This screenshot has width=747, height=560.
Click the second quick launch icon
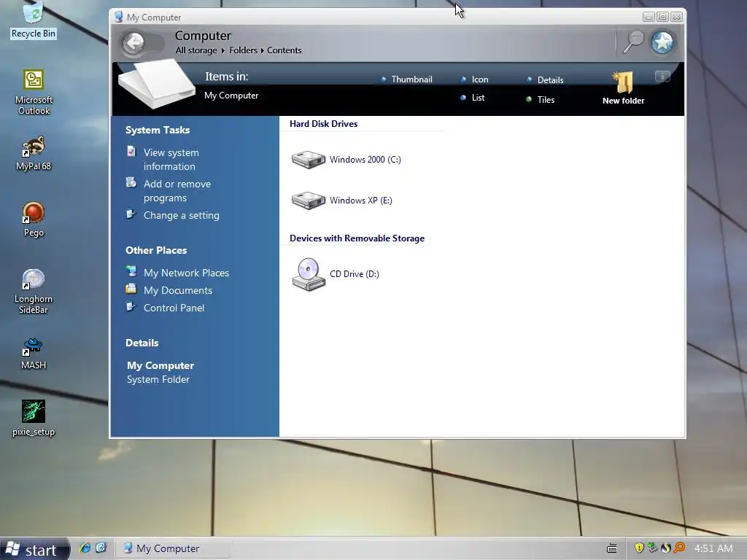click(x=101, y=548)
